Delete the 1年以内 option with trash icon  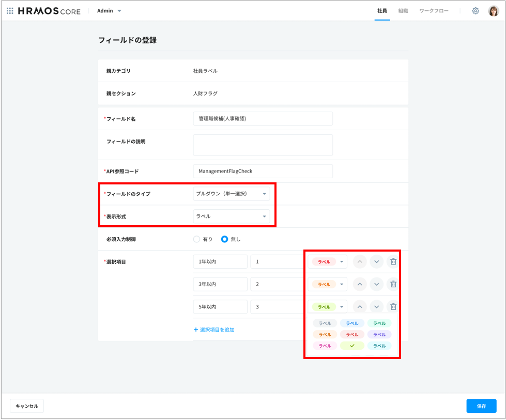393,261
